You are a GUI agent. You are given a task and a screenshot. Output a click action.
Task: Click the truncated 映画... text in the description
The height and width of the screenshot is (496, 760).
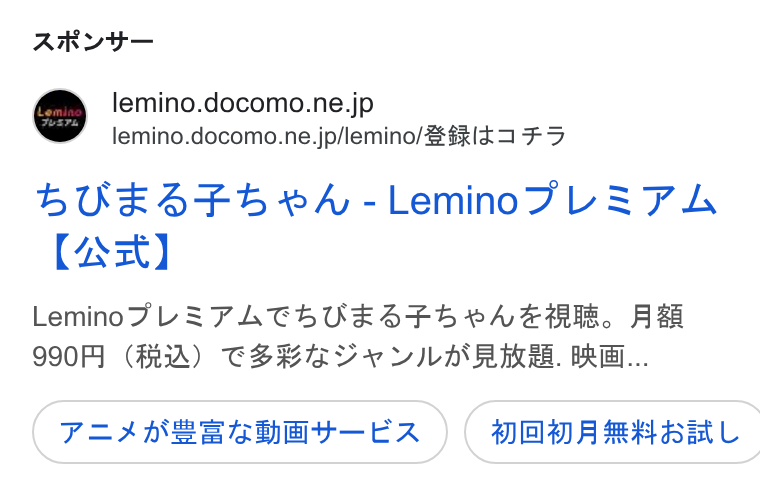pyautogui.click(x=609, y=357)
